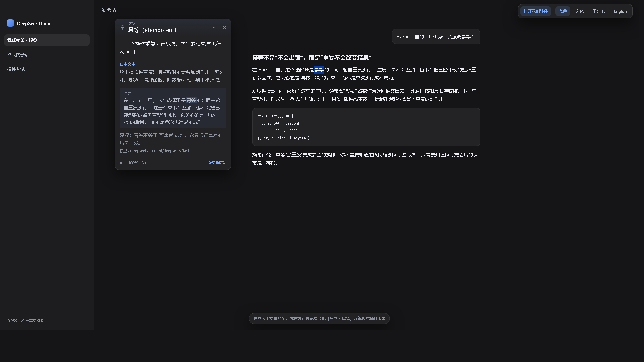Reset zoom via the 100% label
Image resolution: width=644 pixels, height=362 pixels.
tap(133, 163)
